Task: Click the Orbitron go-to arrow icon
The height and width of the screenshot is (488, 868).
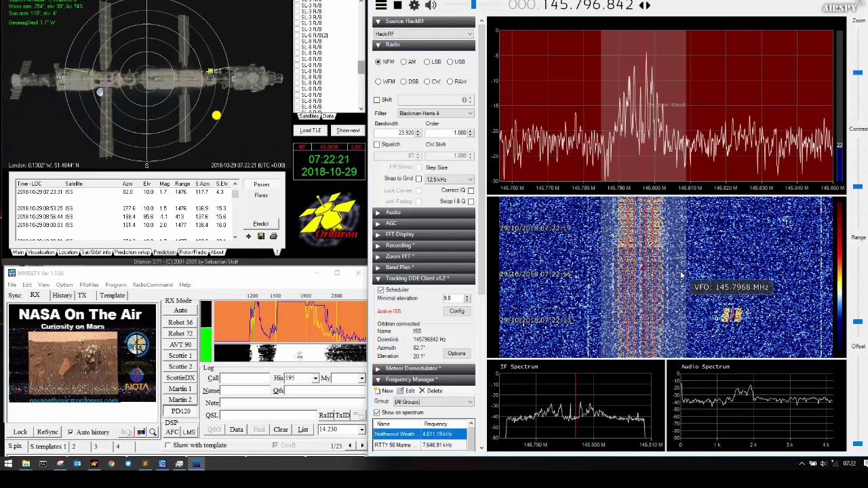Action: click(x=248, y=237)
